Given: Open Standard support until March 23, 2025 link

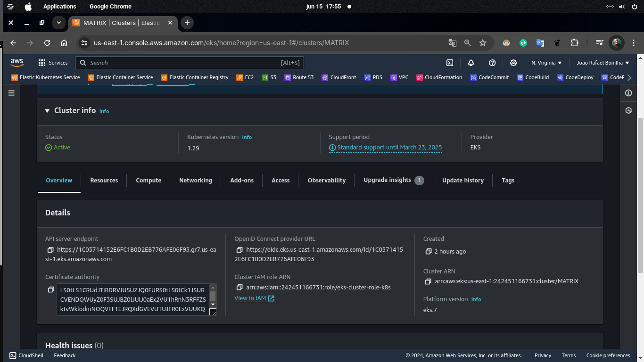Looking at the screenshot, I should click(386, 148).
